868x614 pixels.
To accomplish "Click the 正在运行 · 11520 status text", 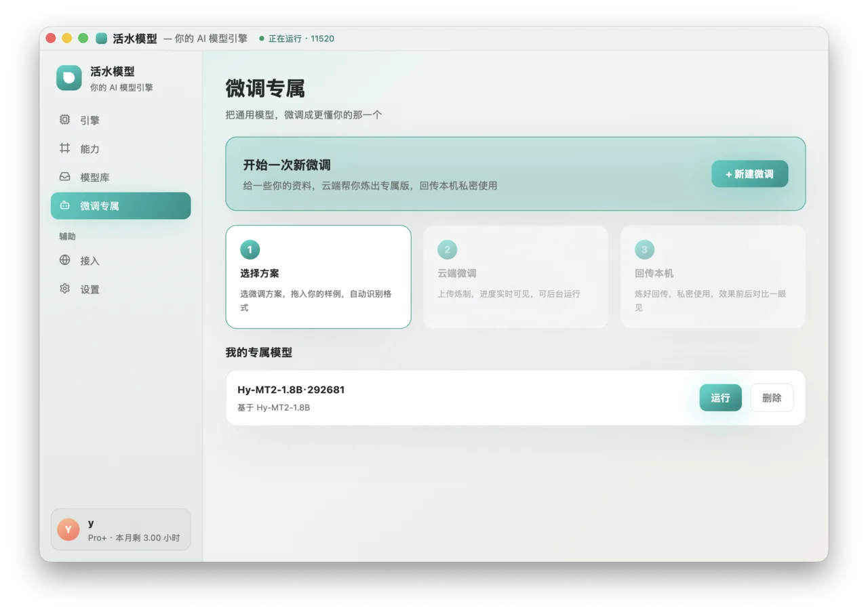I will click(x=301, y=39).
